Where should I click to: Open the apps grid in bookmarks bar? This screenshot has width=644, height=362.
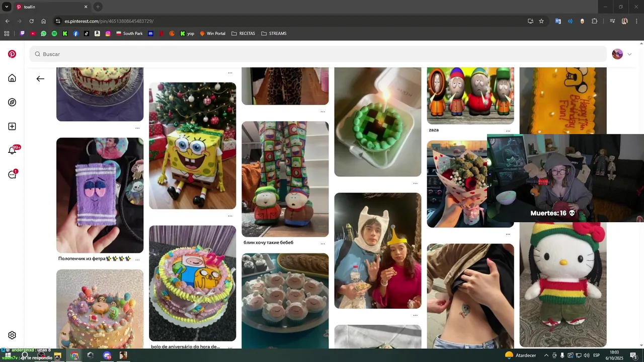[7, 34]
